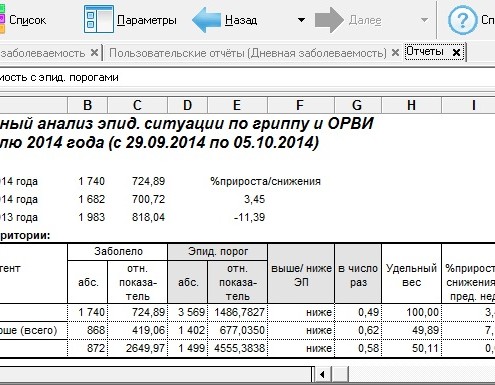Close the заболеваемость tab on the left
495x385 pixels.
click(94, 53)
